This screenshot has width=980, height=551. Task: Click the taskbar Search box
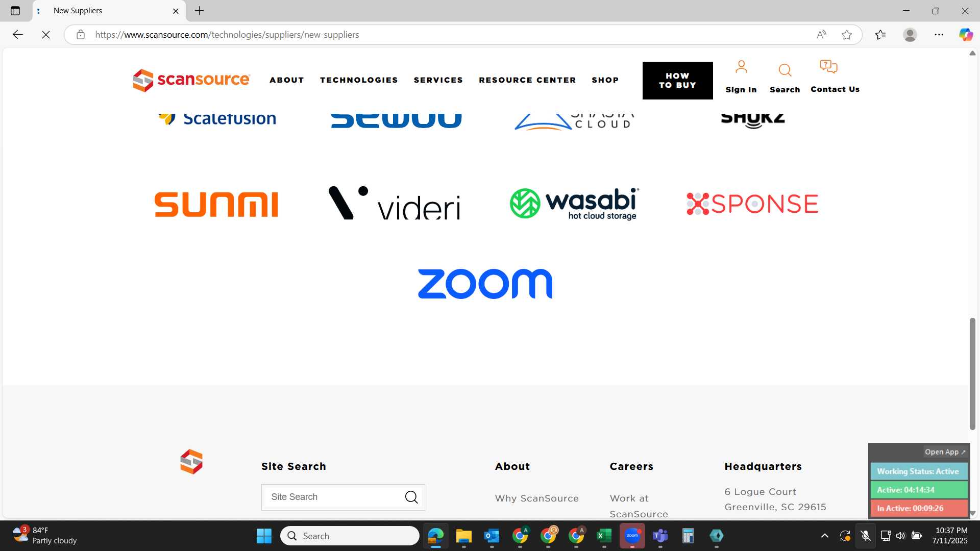pos(350,536)
